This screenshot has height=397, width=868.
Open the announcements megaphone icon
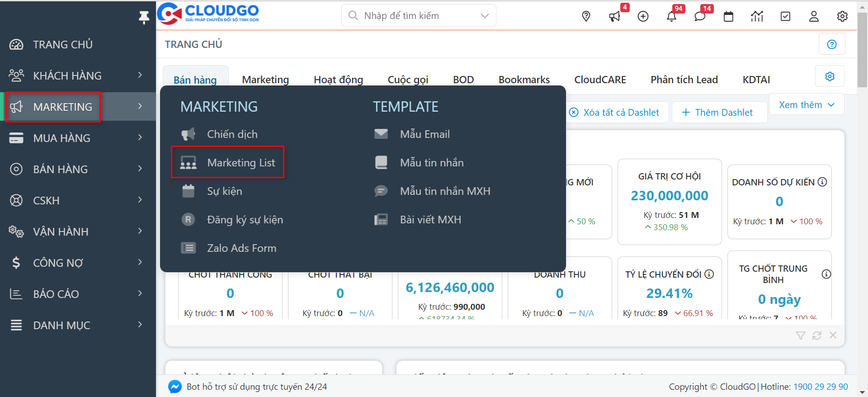[614, 17]
